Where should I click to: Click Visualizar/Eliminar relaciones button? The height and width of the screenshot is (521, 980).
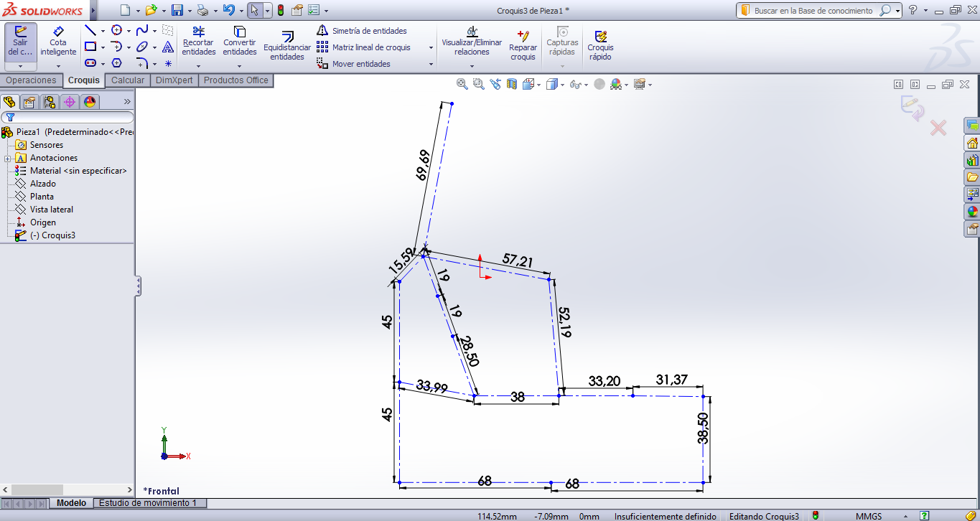[x=472, y=42]
